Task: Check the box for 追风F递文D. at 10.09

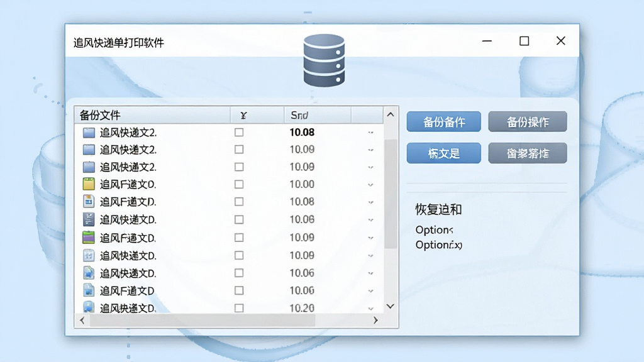Action: pos(239,238)
